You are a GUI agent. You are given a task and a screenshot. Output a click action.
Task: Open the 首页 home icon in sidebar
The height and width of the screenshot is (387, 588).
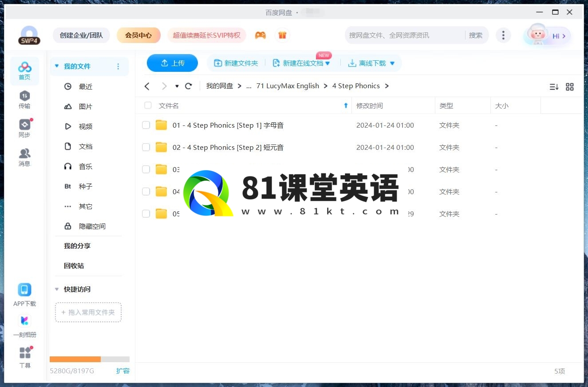click(24, 71)
